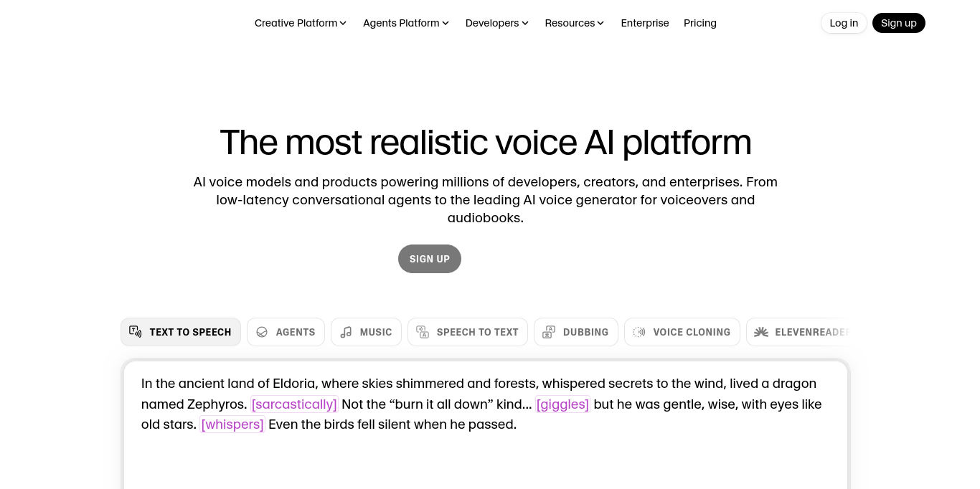This screenshot has width=980, height=489.
Task: Click the ElevenReader logo icon
Action: (761, 332)
